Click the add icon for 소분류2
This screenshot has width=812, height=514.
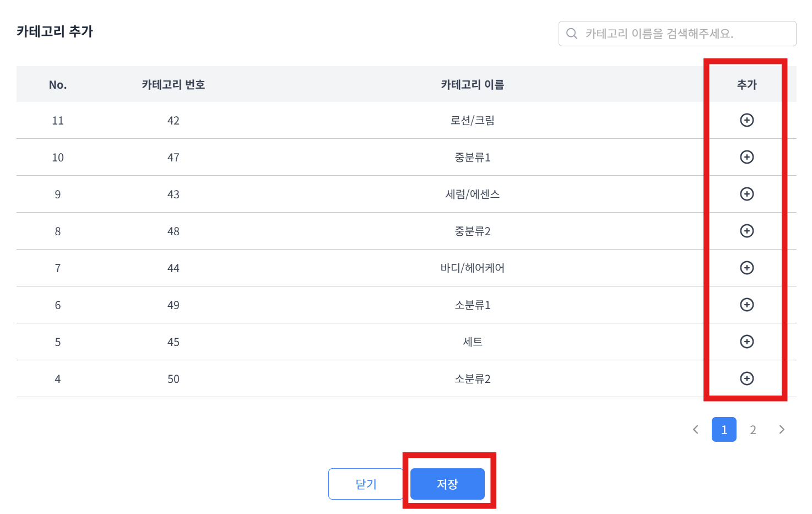pos(746,378)
